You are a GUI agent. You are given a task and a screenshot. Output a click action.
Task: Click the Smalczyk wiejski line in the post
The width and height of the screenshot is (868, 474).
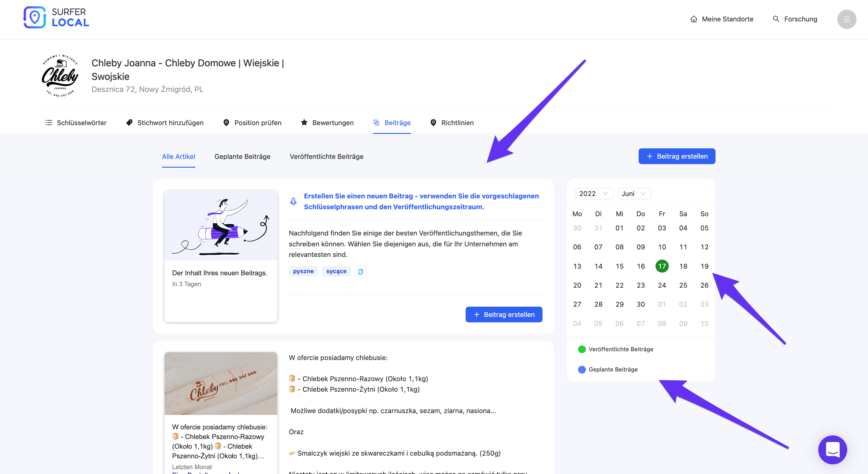(x=395, y=453)
